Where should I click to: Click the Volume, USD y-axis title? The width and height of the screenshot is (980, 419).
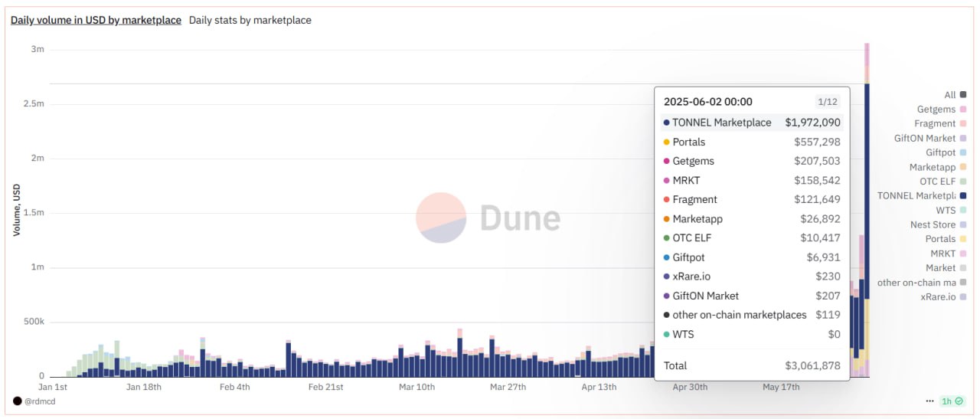(x=16, y=209)
